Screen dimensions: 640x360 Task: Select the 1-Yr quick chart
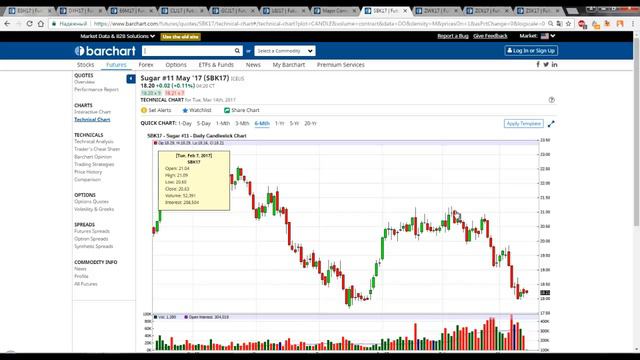(x=280, y=123)
